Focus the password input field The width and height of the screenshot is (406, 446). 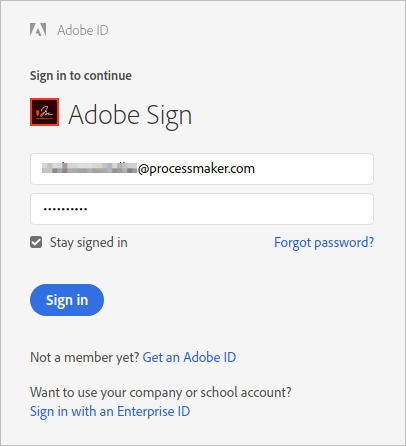202,209
